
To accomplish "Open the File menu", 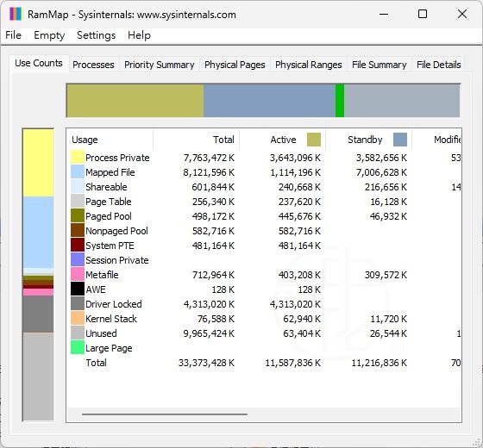I will (13, 35).
